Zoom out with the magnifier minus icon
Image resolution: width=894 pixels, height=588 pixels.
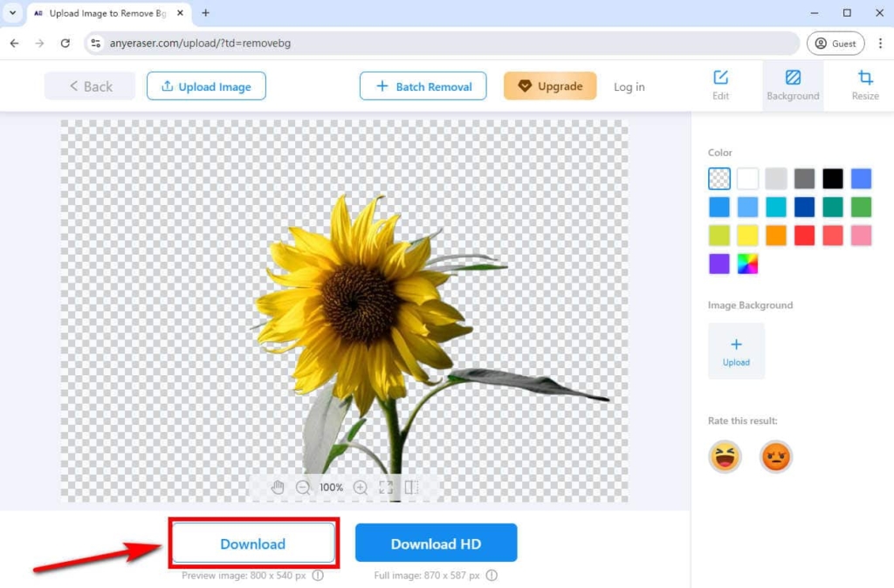304,488
